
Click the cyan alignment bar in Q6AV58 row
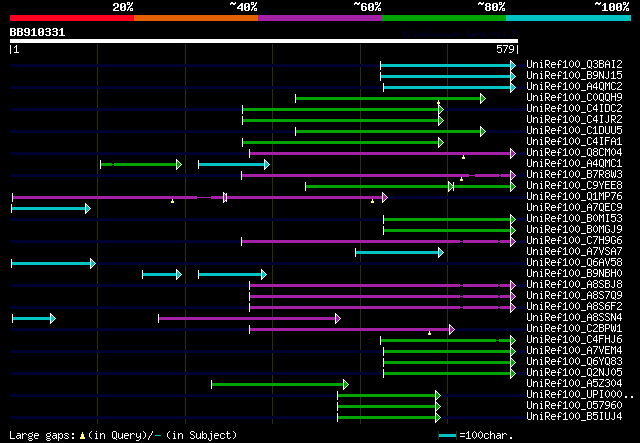[x=53, y=264]
